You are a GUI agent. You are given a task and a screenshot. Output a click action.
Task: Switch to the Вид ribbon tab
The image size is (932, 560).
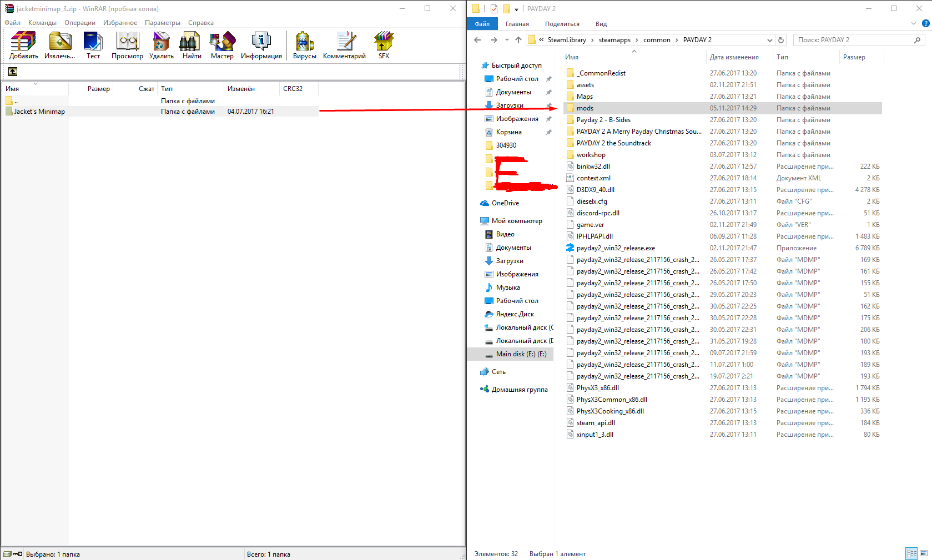pos(601,24)
